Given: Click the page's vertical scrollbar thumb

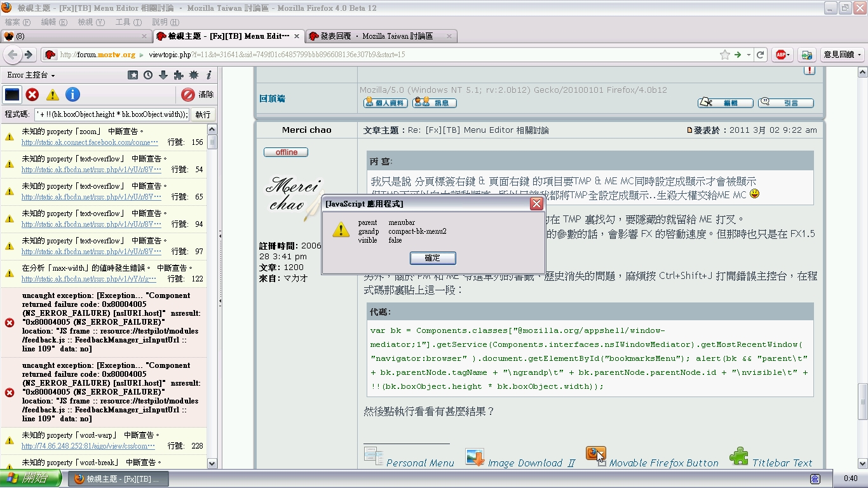Looking at the screenshot, I should click(x=863, y=400).
